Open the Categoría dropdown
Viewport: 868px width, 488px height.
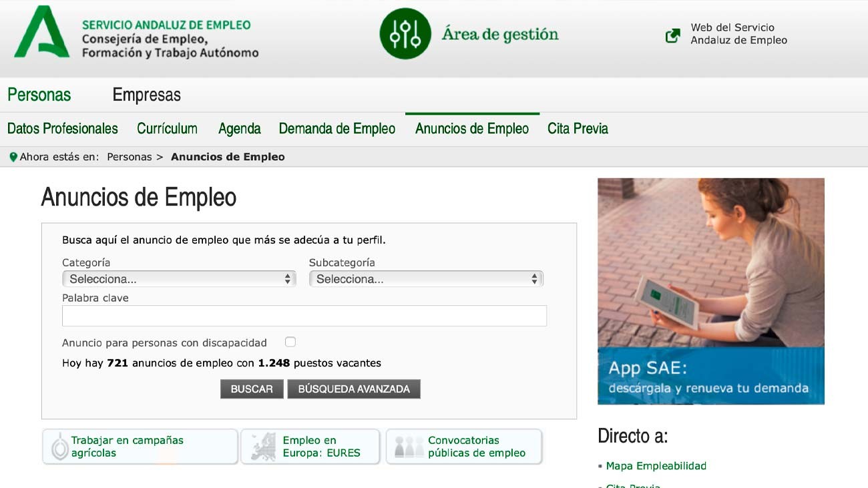(179, 279)
